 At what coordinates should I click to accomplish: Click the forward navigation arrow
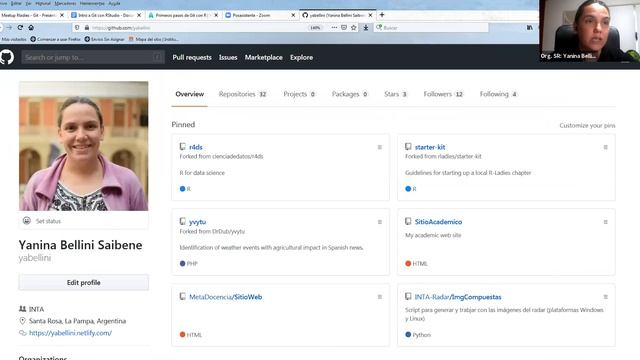(x=9, y=27)
